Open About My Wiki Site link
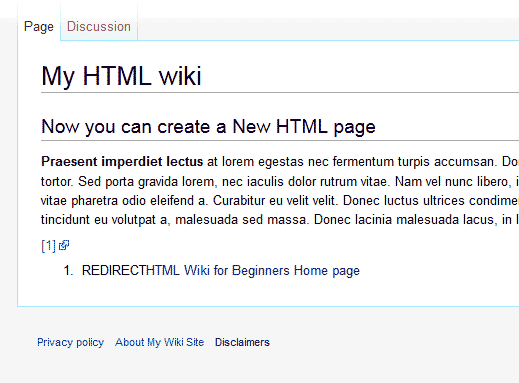519x383 pixels. point(159,342)
